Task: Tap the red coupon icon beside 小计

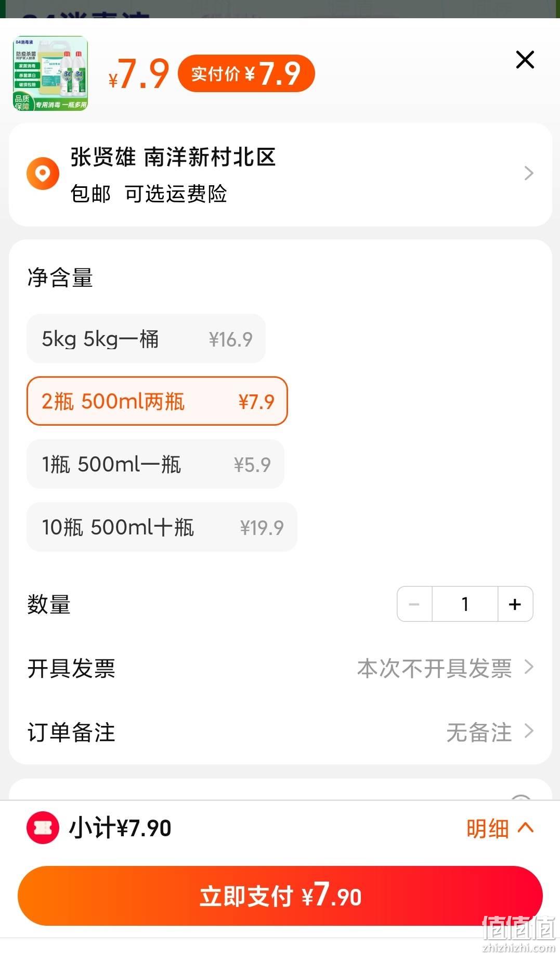Action: coord(43,827)
